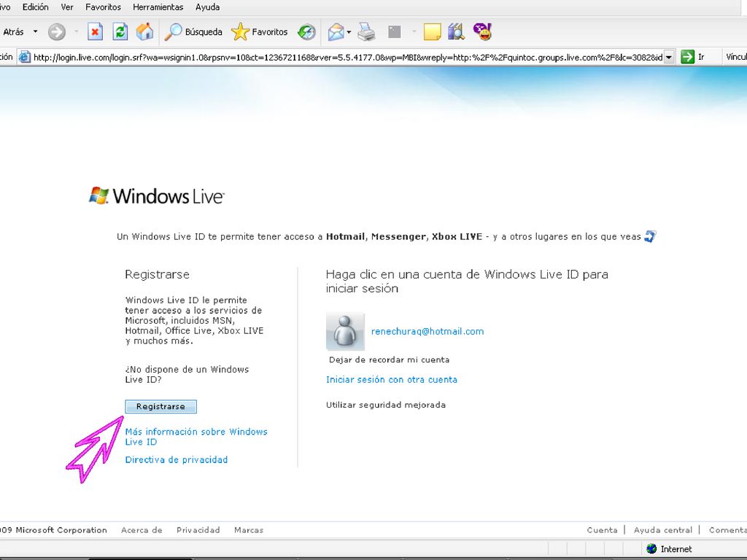This screenshot has width=747, height=560.
Task: Open the 'Ayuda central' footer link
Action: pyautogui.click(x=662, y=530)
